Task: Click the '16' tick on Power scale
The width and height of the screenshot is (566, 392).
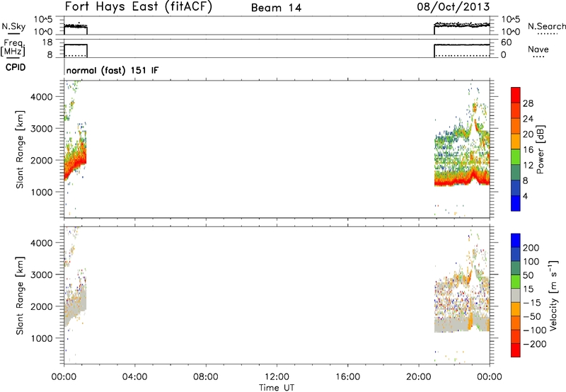Action: (x=528, y=150)
